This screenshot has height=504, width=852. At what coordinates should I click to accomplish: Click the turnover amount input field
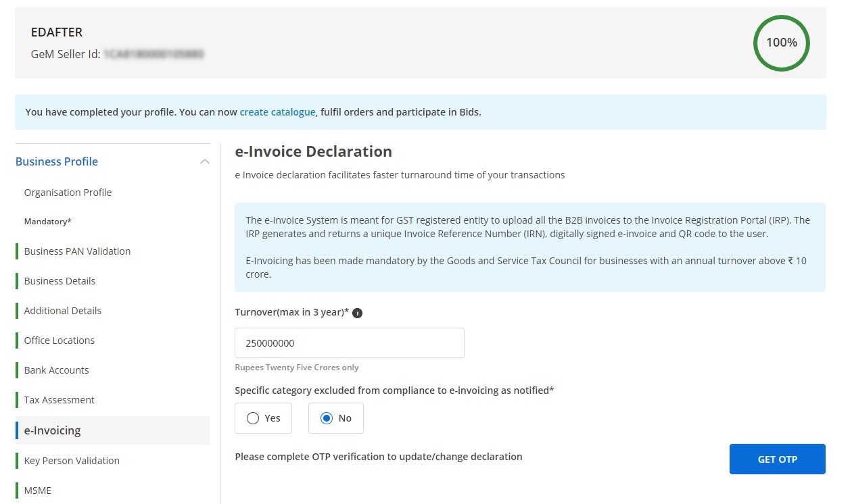[349, 343]
